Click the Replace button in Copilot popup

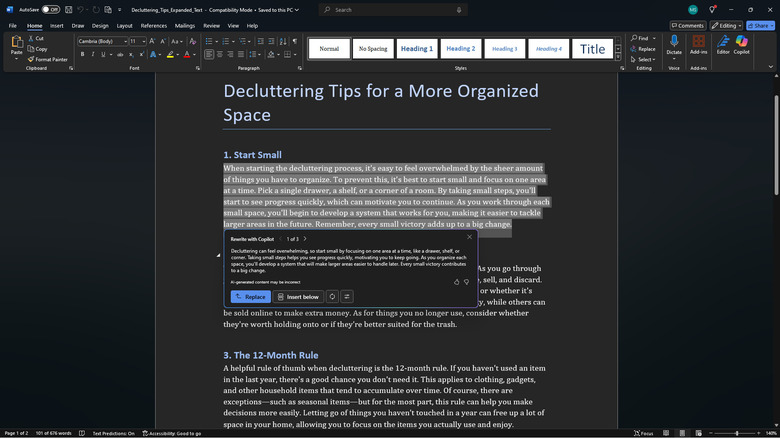pos(250,297)
